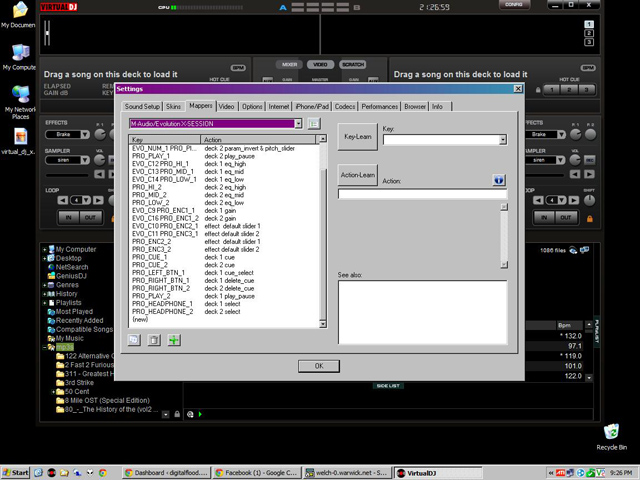Click the blue info icon next to Action

[499, 180]
